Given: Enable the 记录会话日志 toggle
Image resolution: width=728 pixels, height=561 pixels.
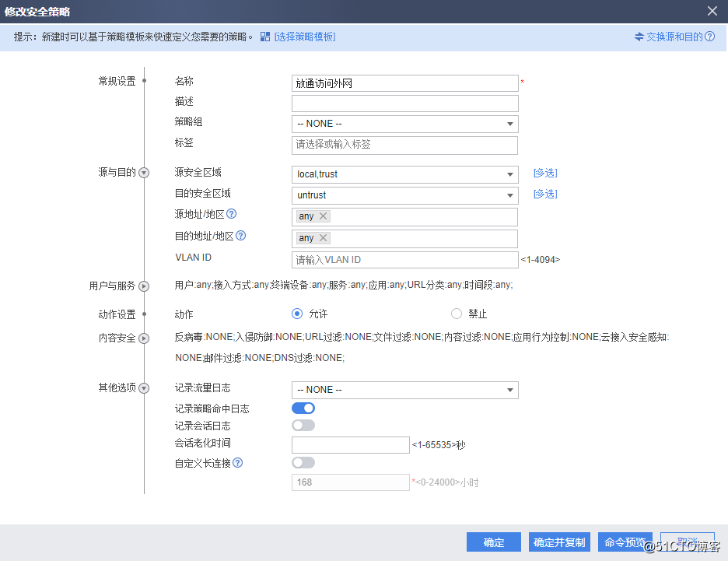Looking at the screenshot, I should pyautogui.click(x=303, y=426).
